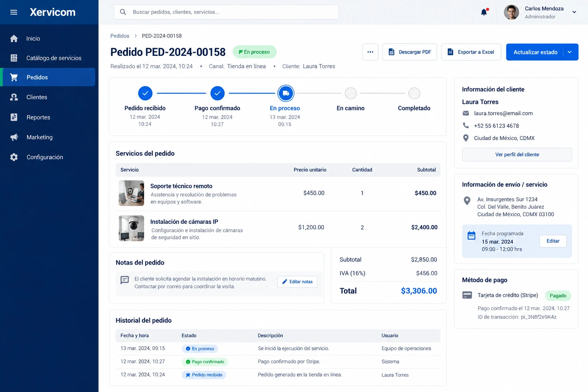588x392 pixels.
Task: Click the transaction ID pi_3N8f2e9K4z text
Action: [x=539, y=317]
